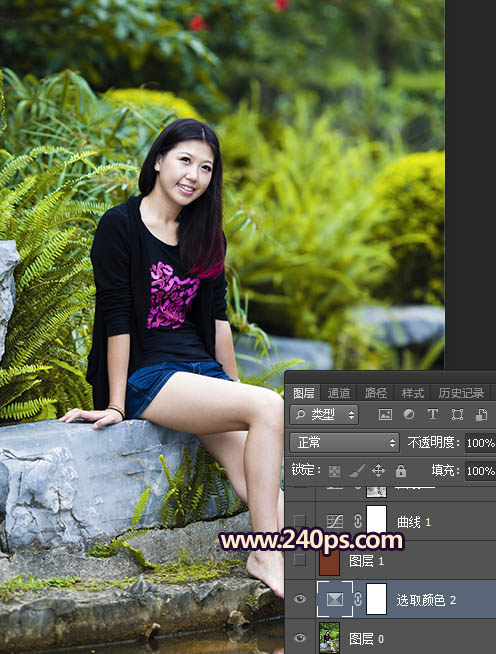Filter layers by pixel layer icon

385,414
